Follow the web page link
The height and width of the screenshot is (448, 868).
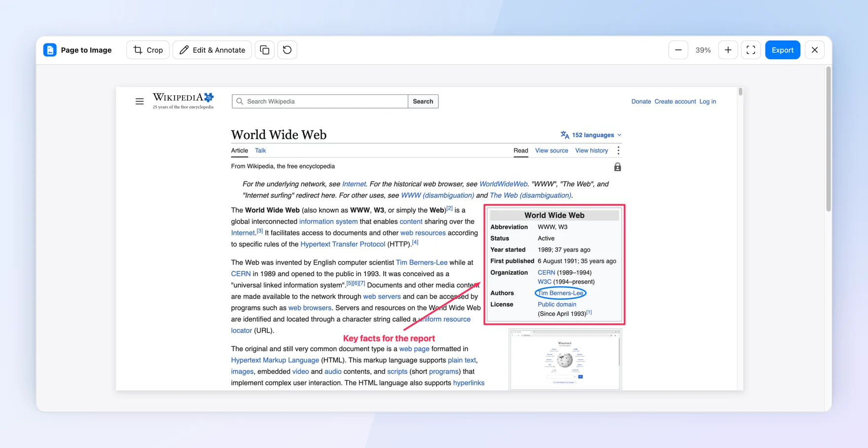[414, 349]
